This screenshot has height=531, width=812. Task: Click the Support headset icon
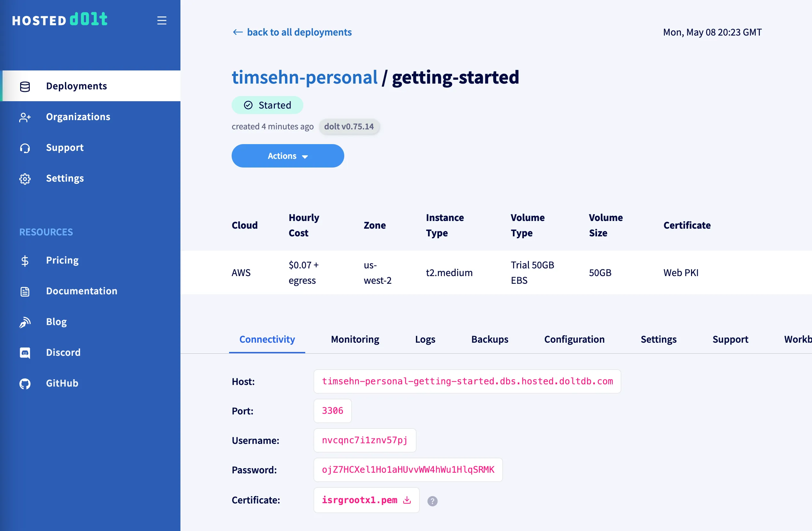click(x=25, y=148)
